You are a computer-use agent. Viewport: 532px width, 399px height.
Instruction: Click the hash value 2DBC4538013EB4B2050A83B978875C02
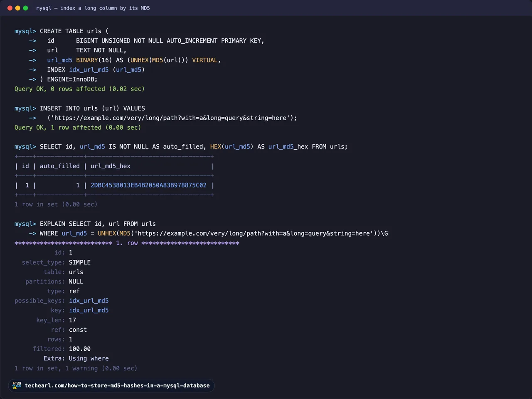point(148,185)
